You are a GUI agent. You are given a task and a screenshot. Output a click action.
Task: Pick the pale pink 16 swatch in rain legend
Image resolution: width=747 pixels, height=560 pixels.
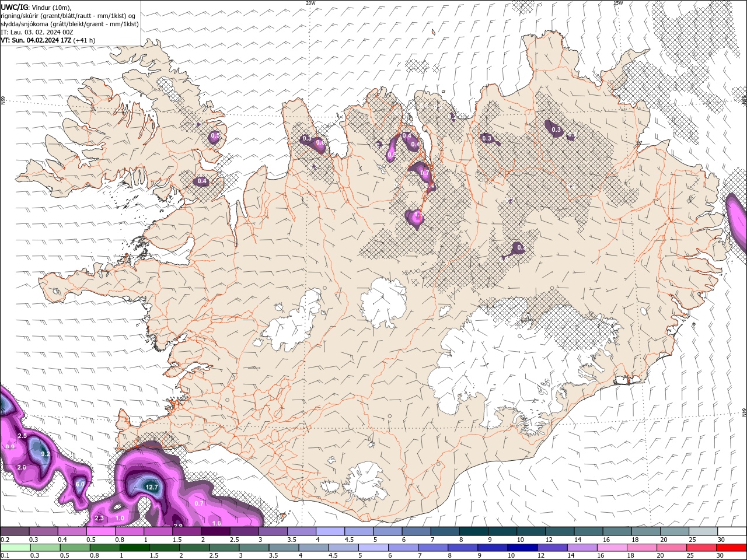pyautogui.click(x=612, y=548)
